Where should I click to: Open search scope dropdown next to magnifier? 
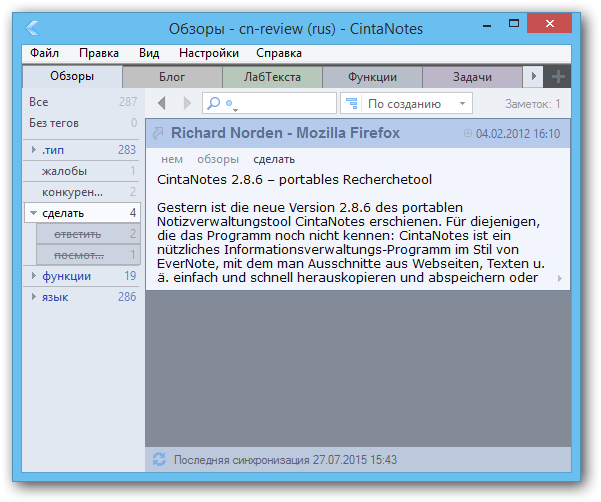[231, 104]
